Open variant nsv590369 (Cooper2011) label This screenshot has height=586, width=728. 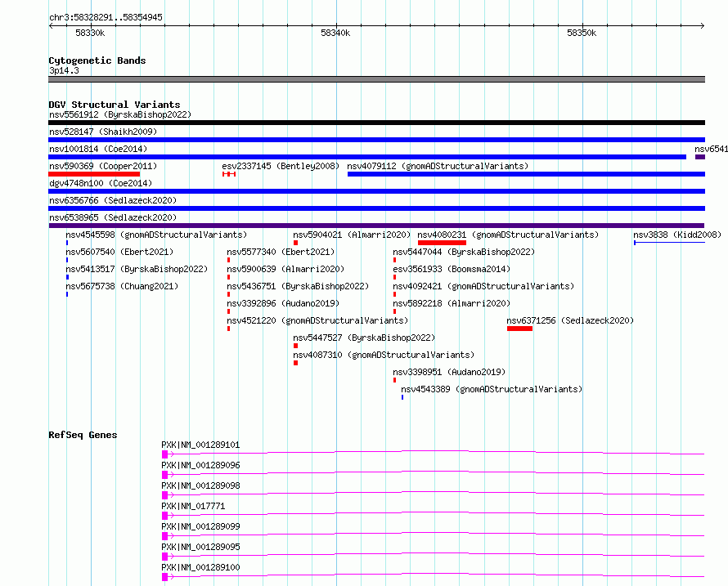103,166
